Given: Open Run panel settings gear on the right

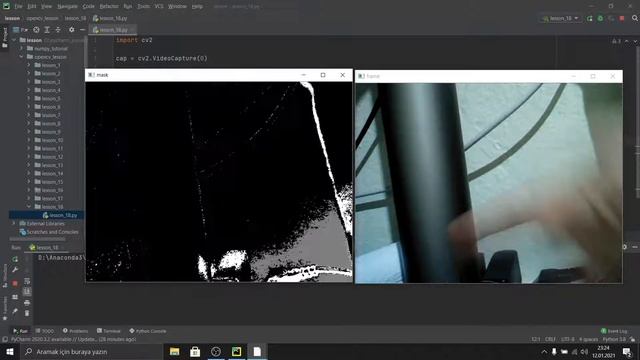Looking at the screenshot, I should [624, 247].
